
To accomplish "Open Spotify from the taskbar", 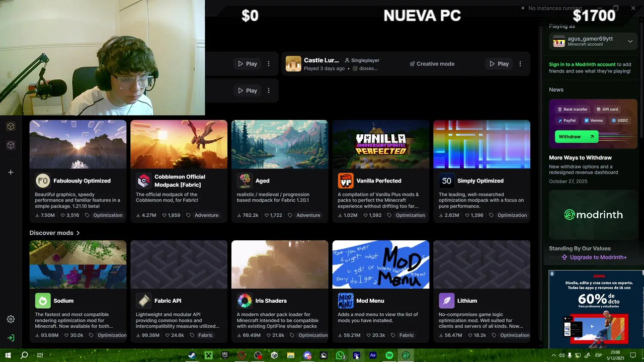I will [389, 355].
